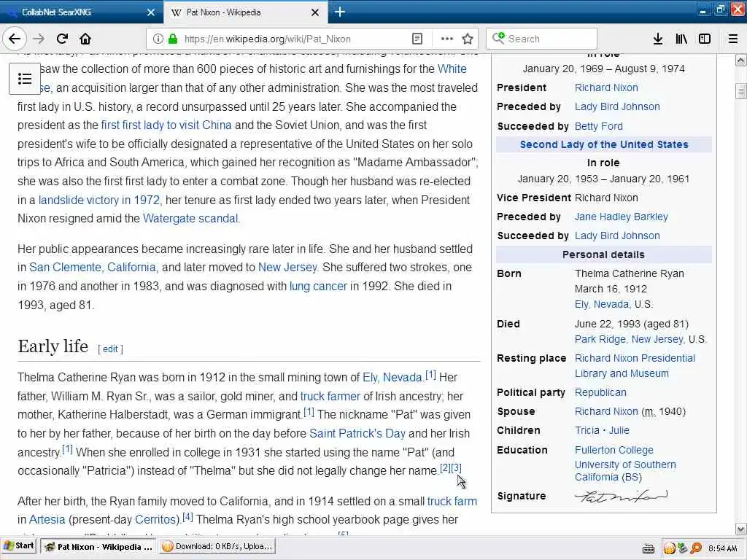Open a new browser tab
747x560 pixels.
tap(340, 12)
